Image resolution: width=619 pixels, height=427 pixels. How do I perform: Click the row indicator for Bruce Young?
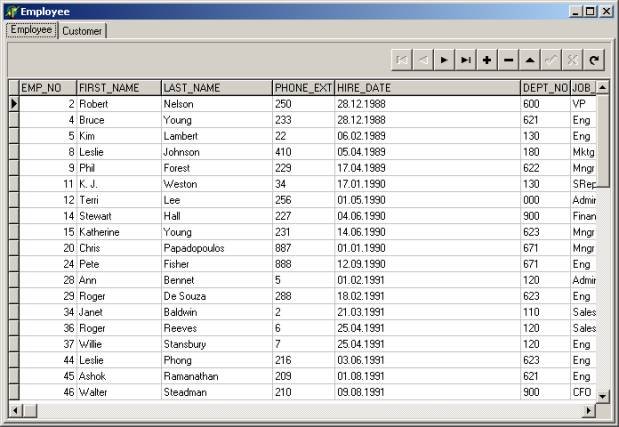[13, 119]
